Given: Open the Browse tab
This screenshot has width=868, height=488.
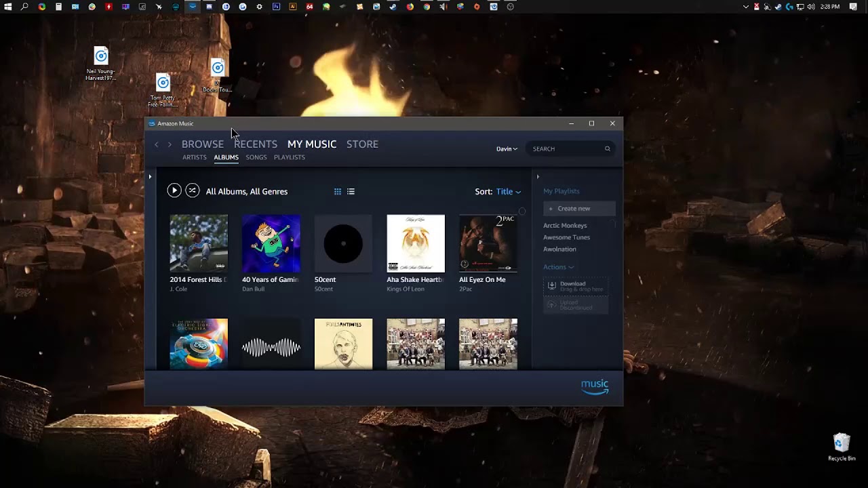Looking at the screenshot, I should point(203,144).
